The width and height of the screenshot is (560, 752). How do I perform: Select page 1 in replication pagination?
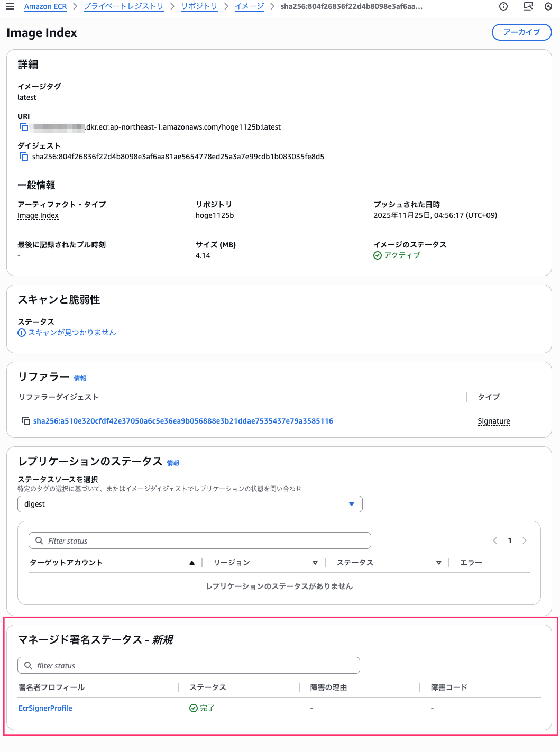click(x=509, y=540)
